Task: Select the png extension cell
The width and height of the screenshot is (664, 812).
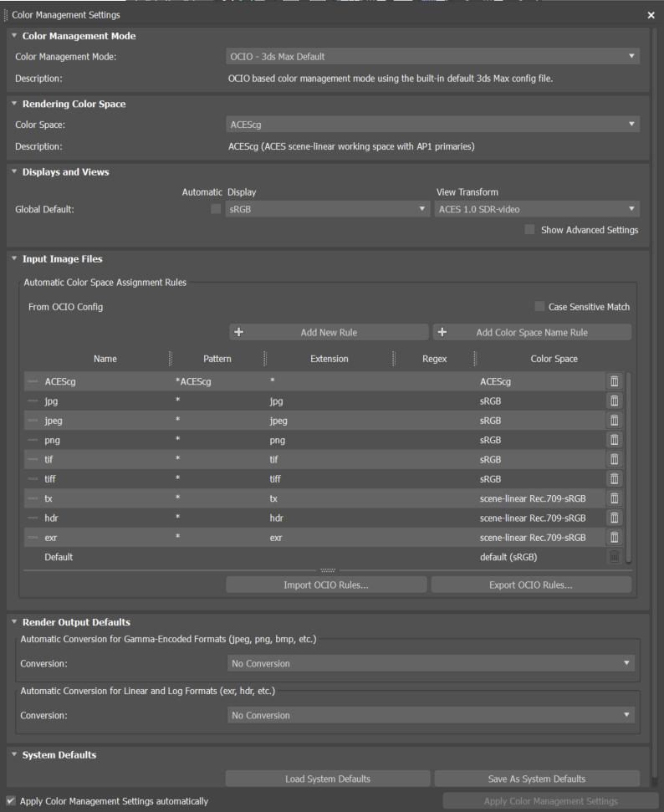Action: 277,440
